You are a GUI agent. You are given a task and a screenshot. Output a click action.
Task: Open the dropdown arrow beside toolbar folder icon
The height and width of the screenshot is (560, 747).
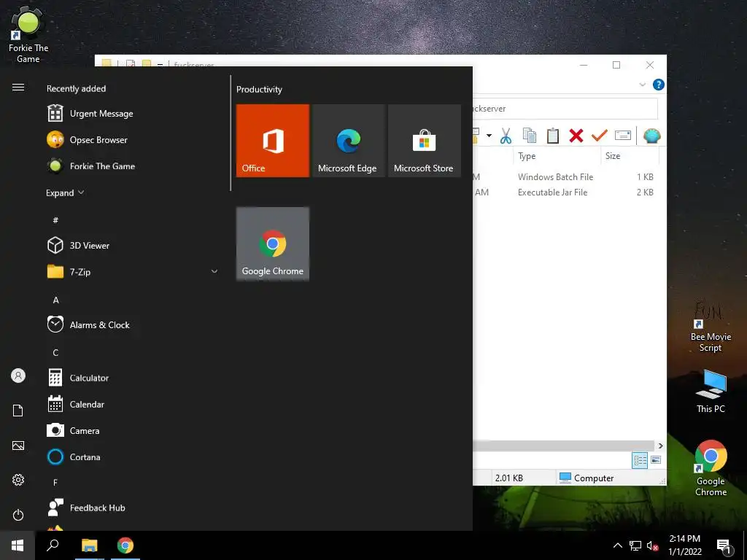tap(489, 136)
